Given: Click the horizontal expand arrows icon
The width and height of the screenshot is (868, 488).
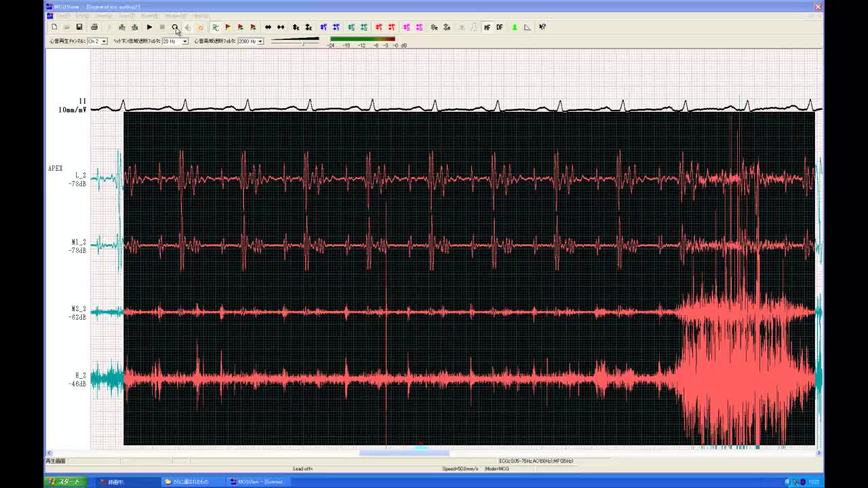Looking at the screenshot, I should 268,27.
